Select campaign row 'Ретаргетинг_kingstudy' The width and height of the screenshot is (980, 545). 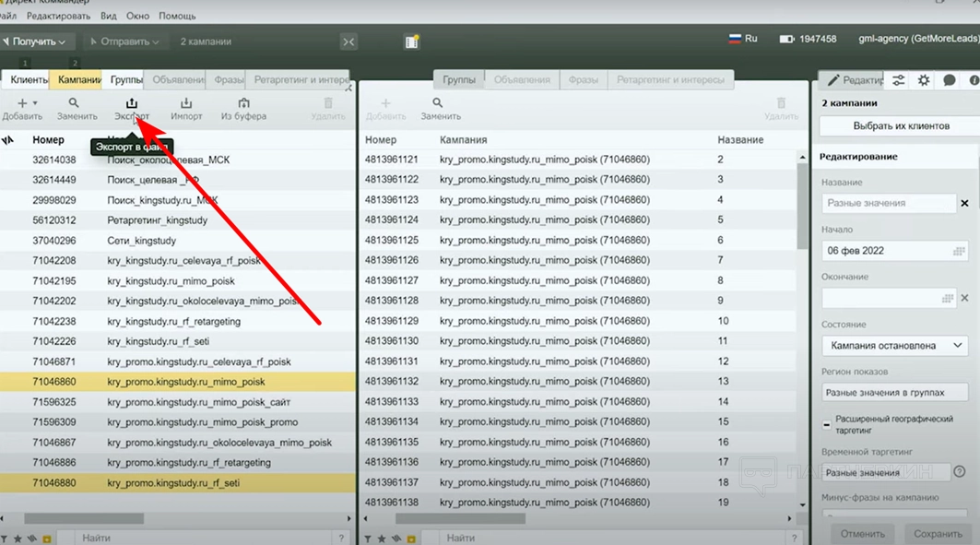tap(157, 220)
